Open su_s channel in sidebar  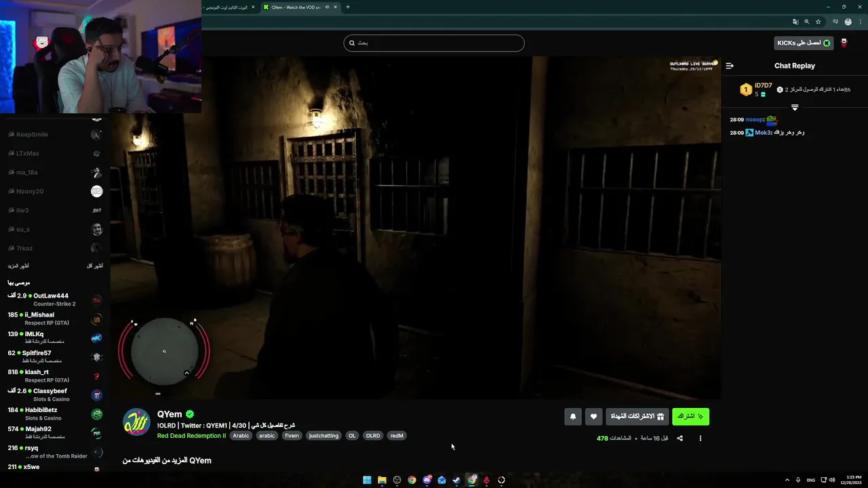pyautogui.click(x=56, y=229)
